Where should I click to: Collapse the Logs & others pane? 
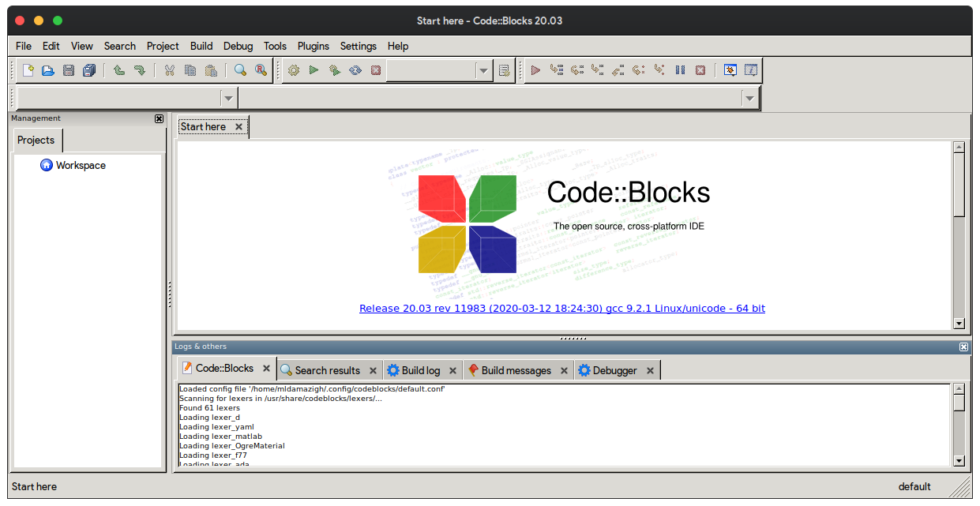963,347
